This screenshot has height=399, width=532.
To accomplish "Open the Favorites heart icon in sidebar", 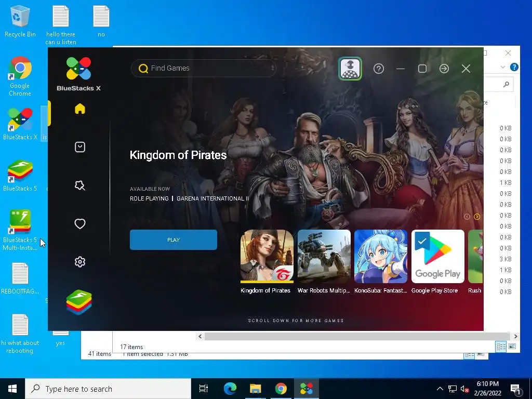I will tap(79, 223).
